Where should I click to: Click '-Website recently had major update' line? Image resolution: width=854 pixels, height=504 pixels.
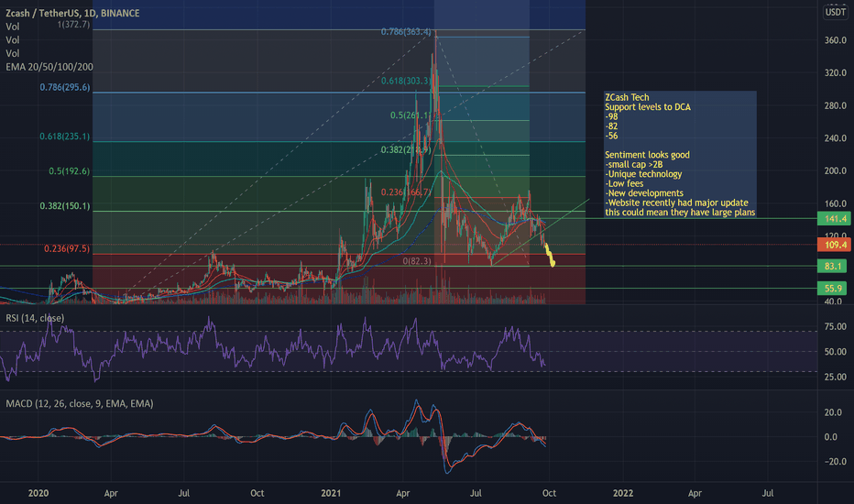(x=676, y=203)
